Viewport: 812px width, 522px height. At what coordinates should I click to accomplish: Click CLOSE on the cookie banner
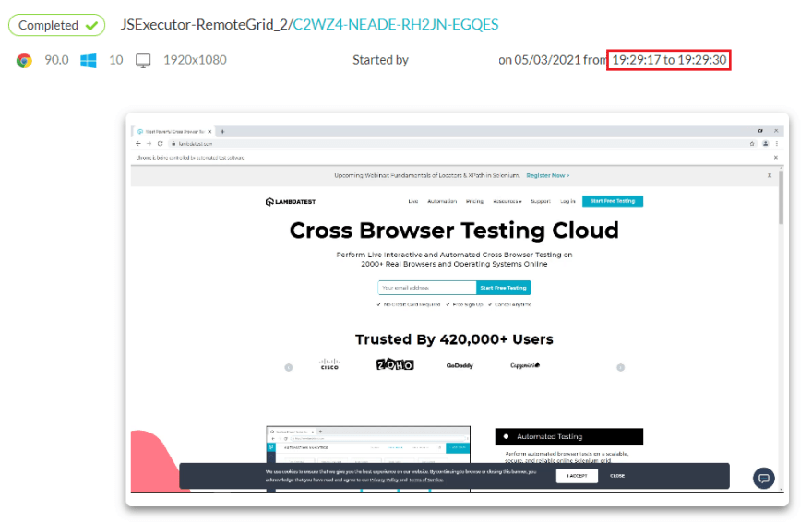[617, 476]
